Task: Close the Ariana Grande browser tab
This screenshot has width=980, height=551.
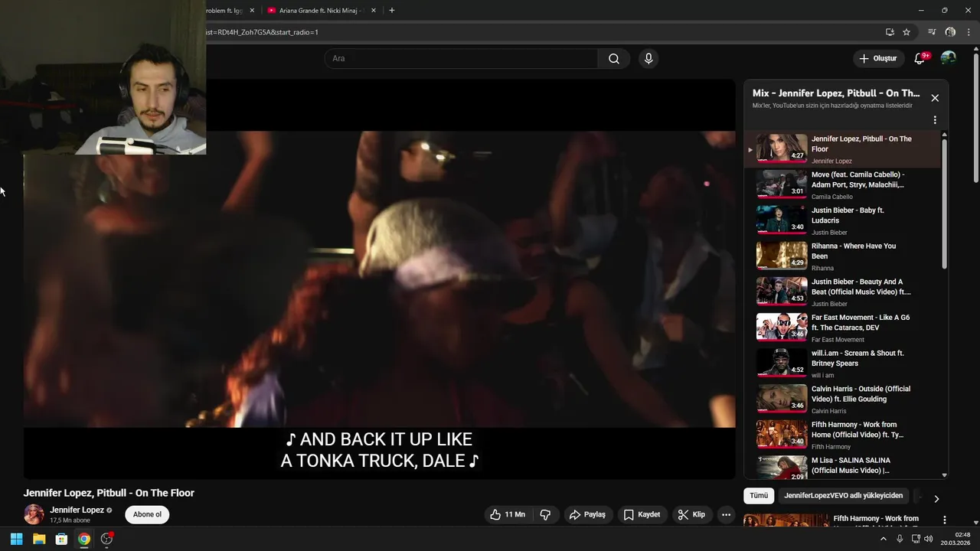Action: coord(374,11)
